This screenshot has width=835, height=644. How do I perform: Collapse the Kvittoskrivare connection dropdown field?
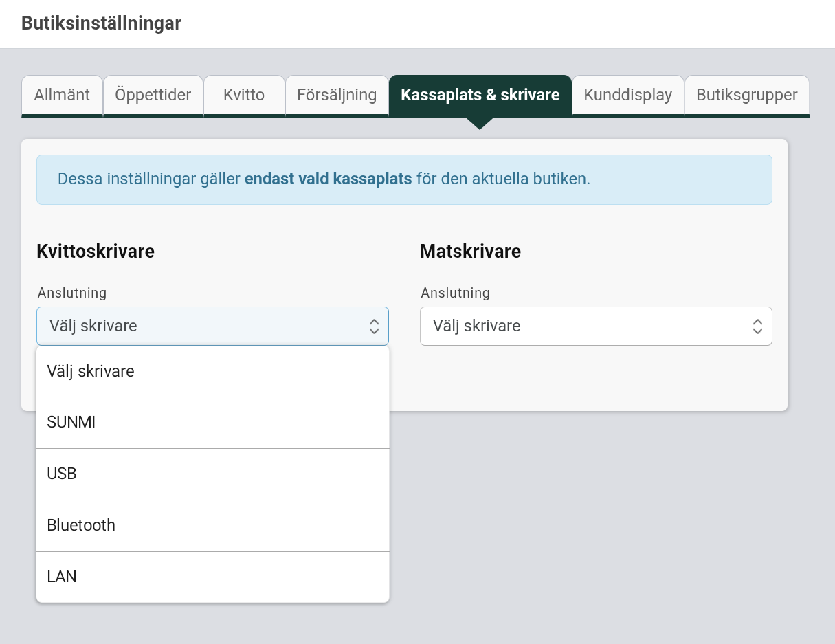click(x=206, y=326)
